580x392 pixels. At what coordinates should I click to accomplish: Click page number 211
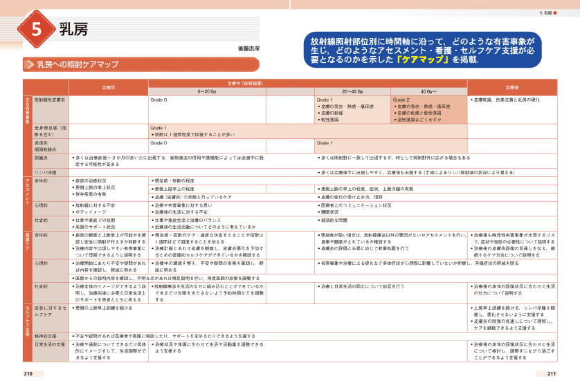552,374
